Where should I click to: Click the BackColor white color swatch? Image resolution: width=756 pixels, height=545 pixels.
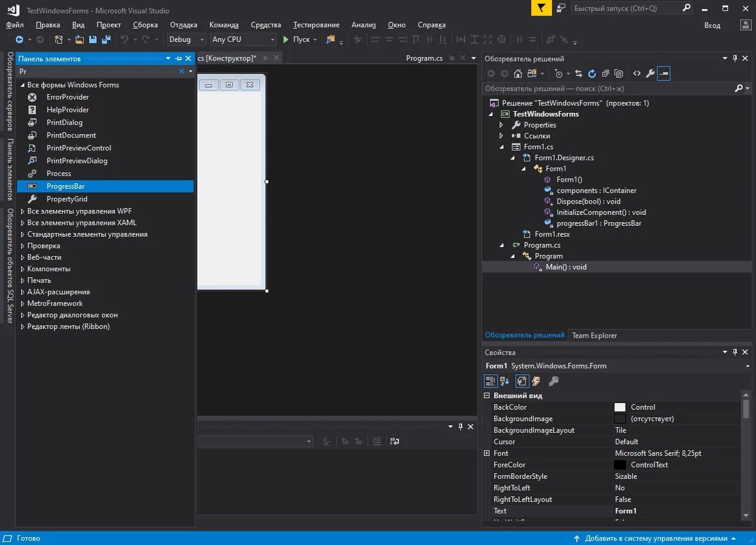point(620,407)
